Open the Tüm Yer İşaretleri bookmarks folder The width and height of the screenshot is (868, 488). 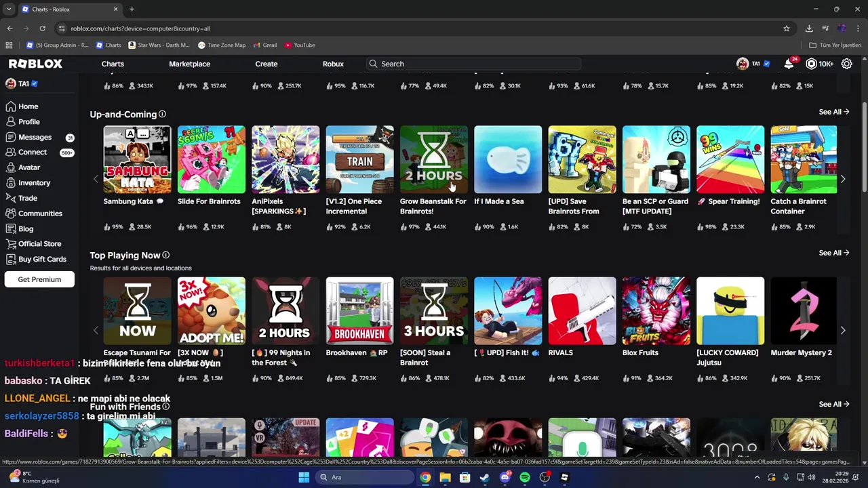click(x=835, y=45)
